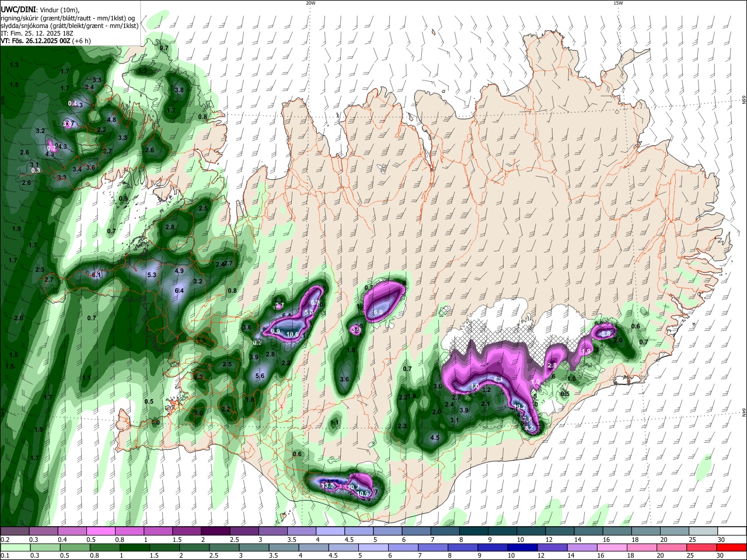Image resolution: width=747 pixels, height=560 pixels.
Task: Click the 0.9 value on the pale green band
Action: tap(123, 198)
